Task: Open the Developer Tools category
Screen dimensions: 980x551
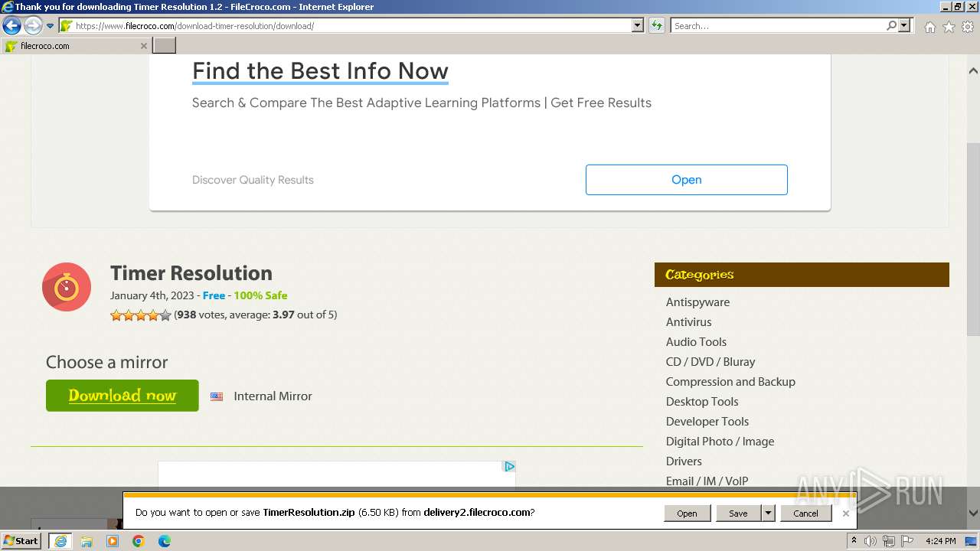Action: click(x=707, y=422)
